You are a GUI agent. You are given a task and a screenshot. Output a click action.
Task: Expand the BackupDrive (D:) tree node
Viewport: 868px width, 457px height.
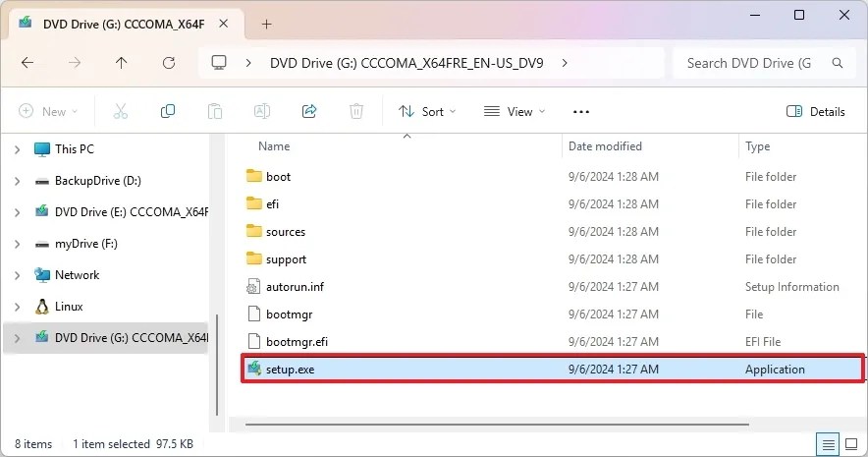(x=17, y=181)
